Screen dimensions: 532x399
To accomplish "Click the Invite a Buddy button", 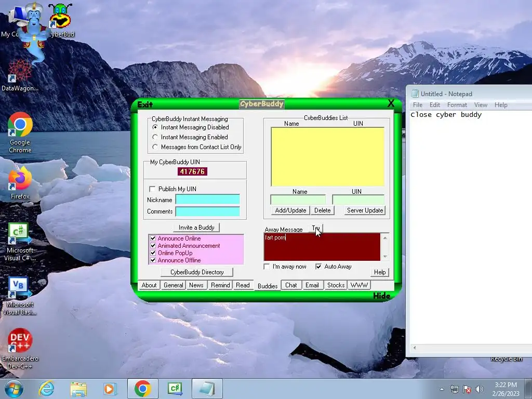I will [196, 228].
